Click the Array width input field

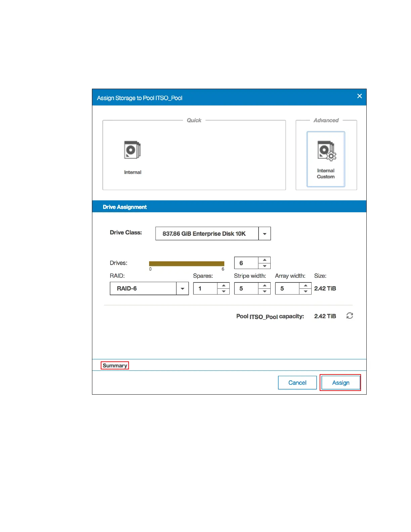click(287, 289)
